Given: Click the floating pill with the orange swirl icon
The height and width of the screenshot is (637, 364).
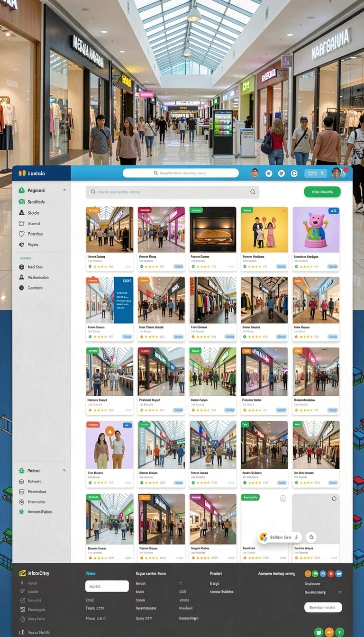Looking at the screenshot, I should tap(281, 537).
